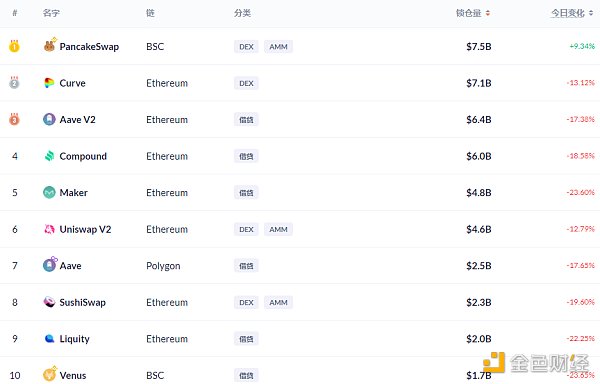Click the SushiSwap logo icon
This screenshot has height=384, width=600.
[x=49, y=302]
